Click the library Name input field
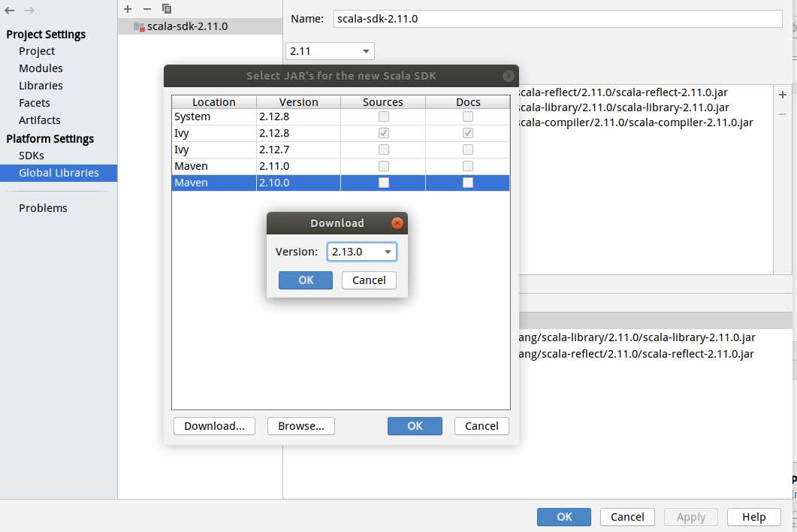Viewport: 797px width, 532px height. (x=557, y=19)
